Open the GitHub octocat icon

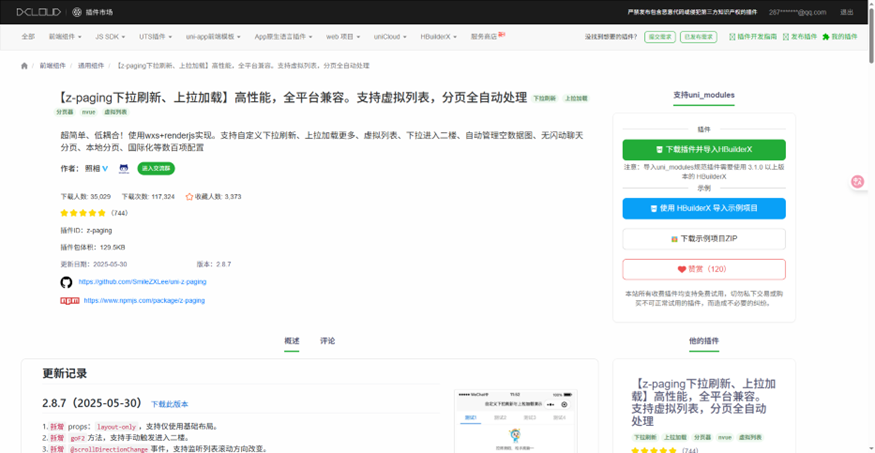66,282
